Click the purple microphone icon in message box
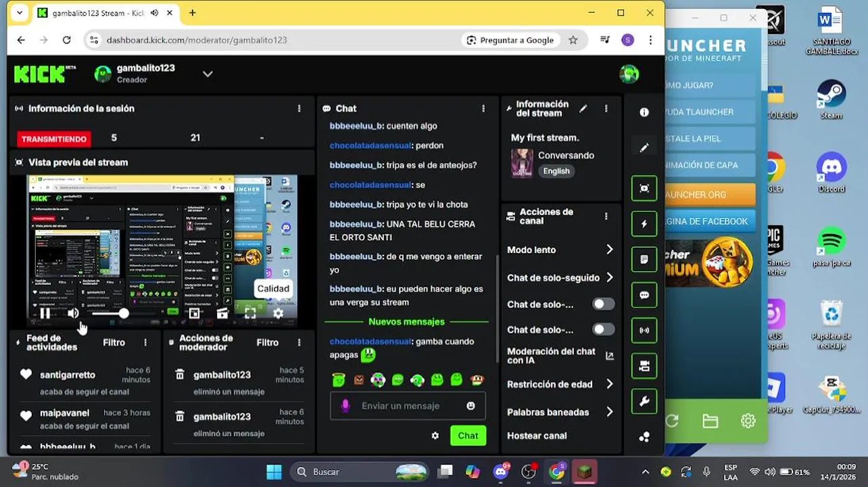The image size is (868, 487). (x=345, y=406)
